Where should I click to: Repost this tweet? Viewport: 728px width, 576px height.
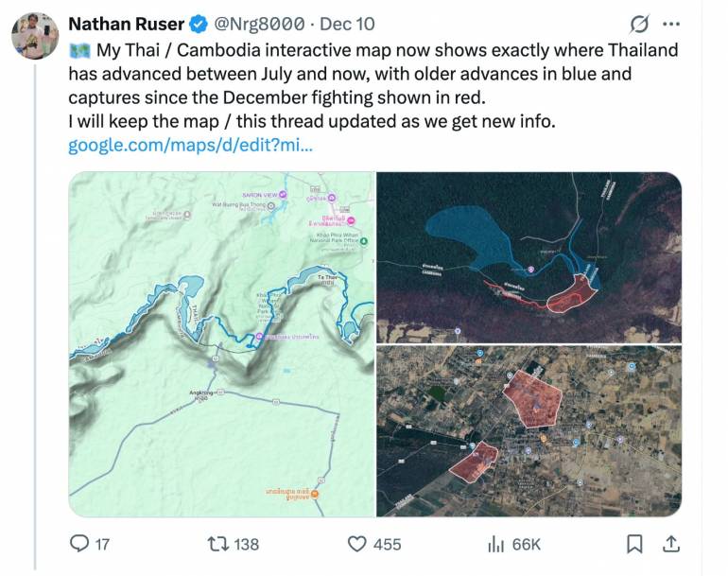[217, 543]
